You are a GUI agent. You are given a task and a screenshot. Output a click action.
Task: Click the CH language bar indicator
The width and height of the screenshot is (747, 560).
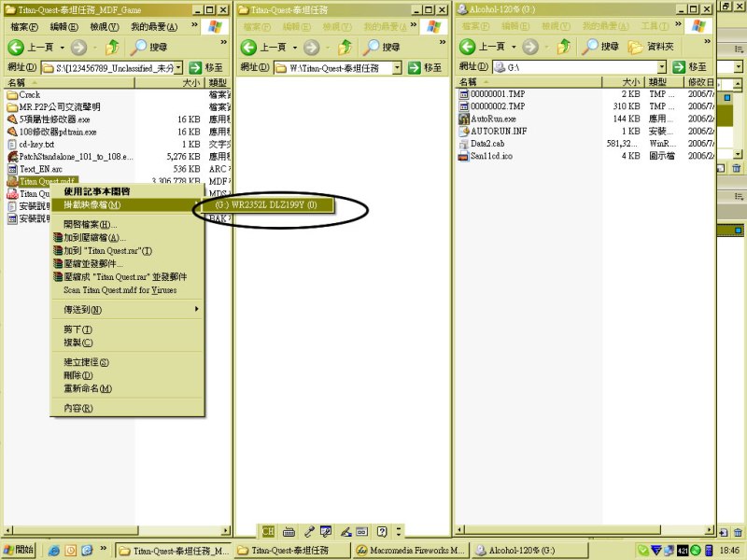[x=268, y=531]
